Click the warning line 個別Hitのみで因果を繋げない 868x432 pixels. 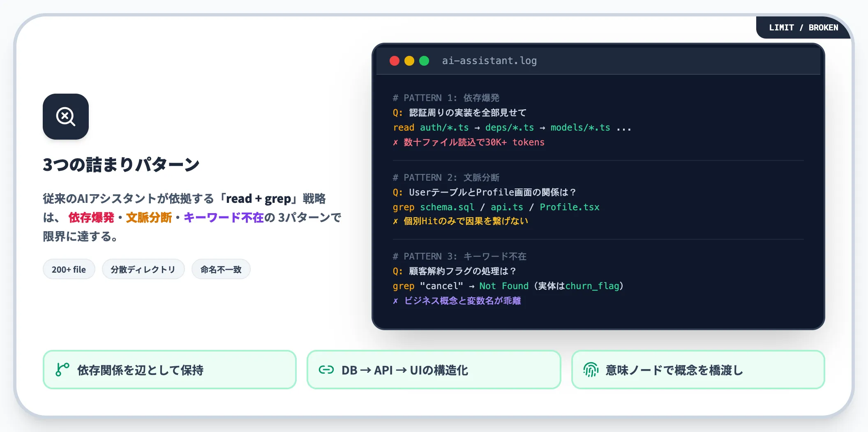pyautogui.click(x=460, y=221)
